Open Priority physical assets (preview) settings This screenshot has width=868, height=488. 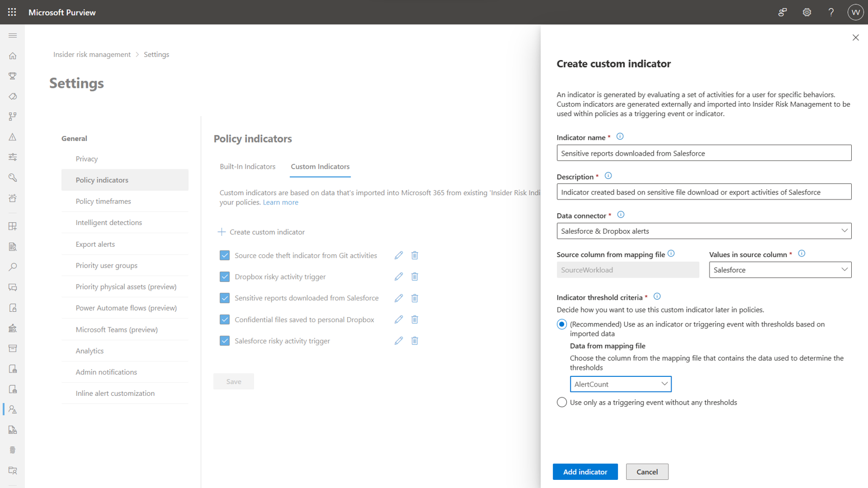125,286
